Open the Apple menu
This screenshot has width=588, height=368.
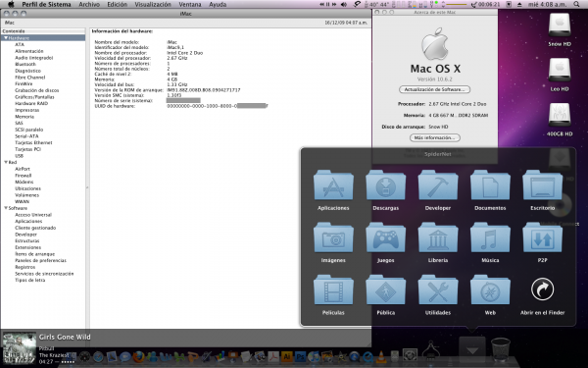click(11, 5)
